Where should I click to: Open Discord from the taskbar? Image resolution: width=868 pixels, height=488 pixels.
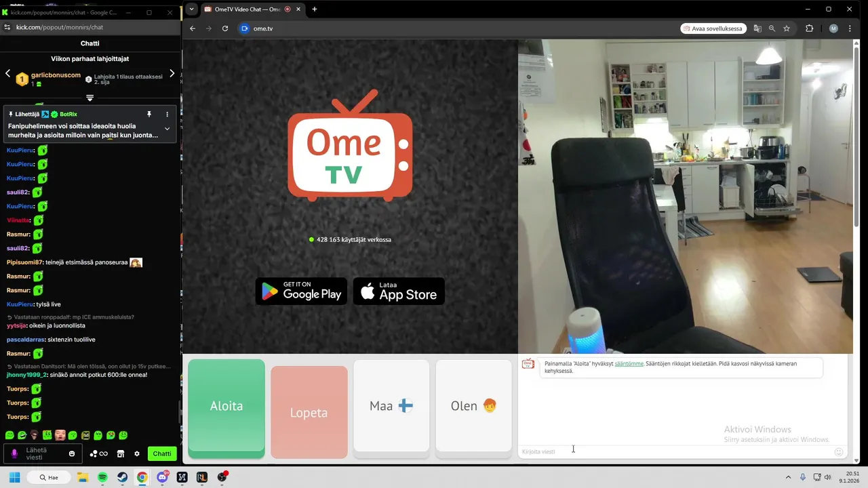162,477
